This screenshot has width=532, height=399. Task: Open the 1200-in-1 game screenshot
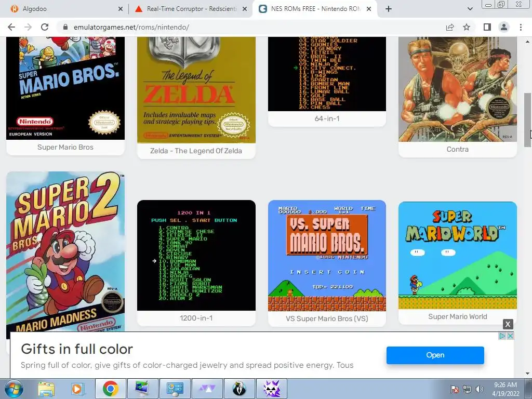pyautogui.click(x=196, y=255)
